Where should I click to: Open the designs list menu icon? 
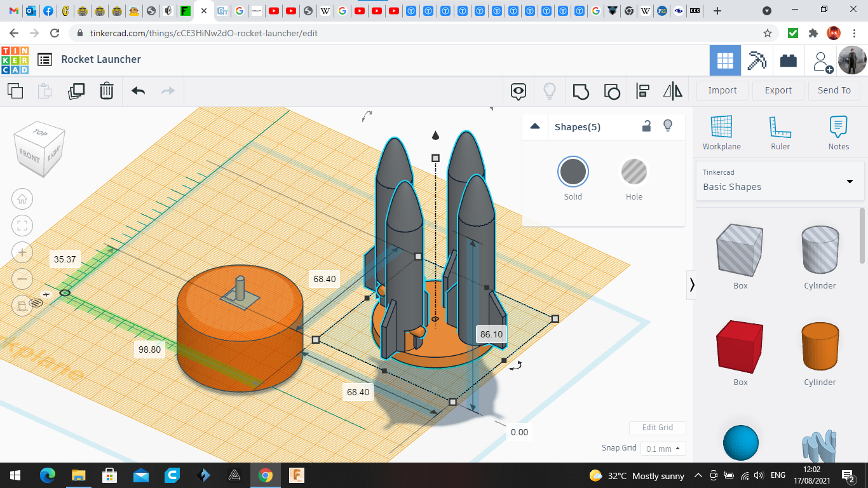point(44,60)
